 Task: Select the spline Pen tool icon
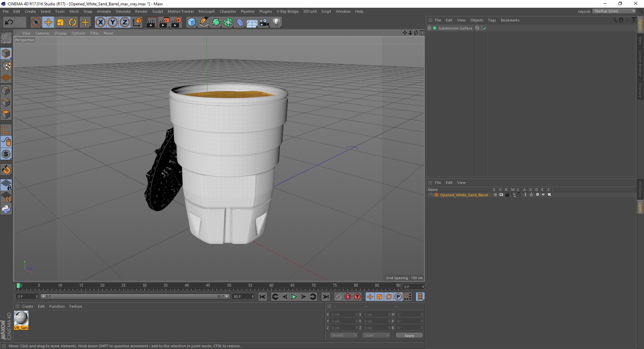pos(204,22)
